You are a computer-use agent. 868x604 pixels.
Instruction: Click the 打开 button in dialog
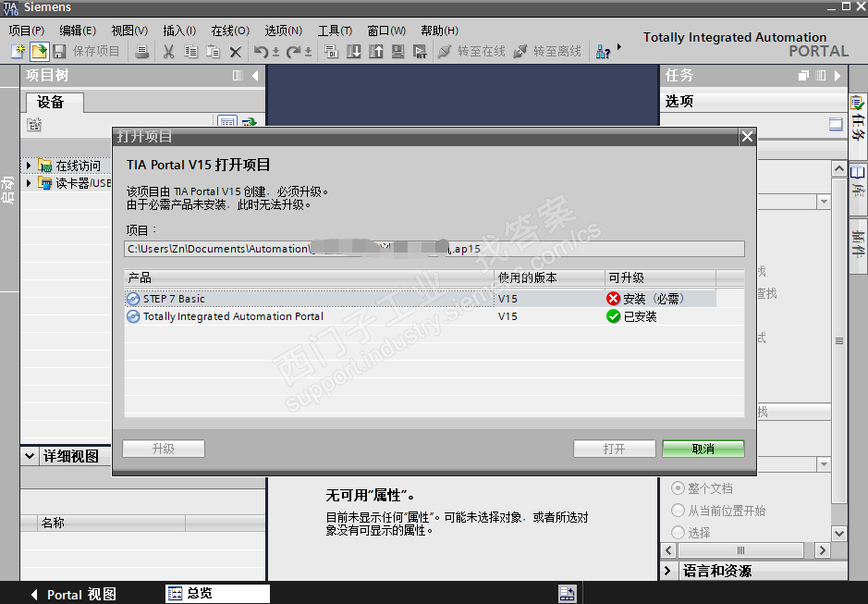(x=615, y=449)
